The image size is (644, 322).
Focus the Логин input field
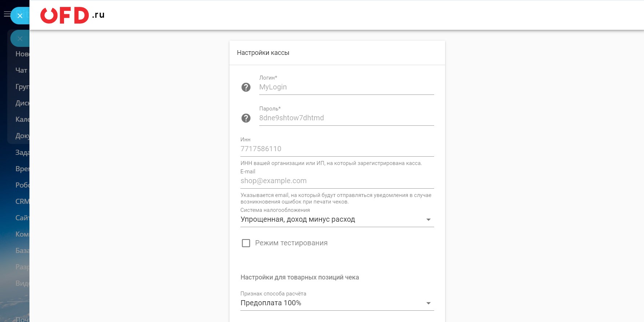(x=346, y=87)
